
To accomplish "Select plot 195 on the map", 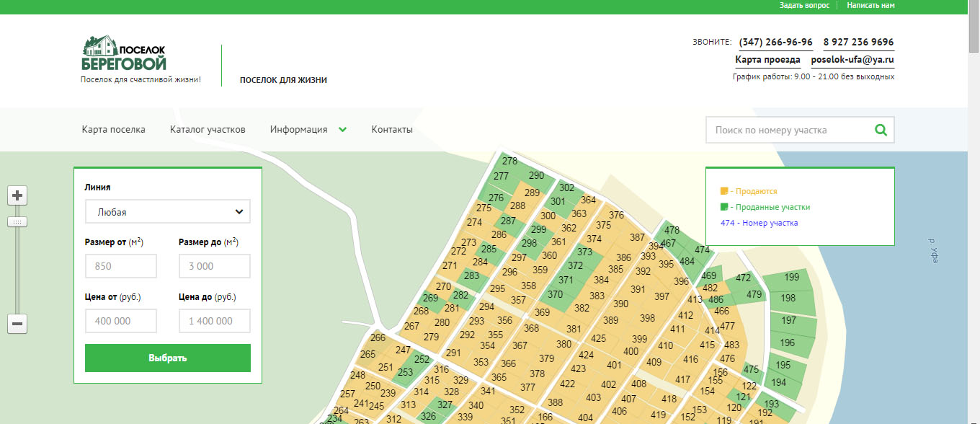I will click(x=783, y=365).
